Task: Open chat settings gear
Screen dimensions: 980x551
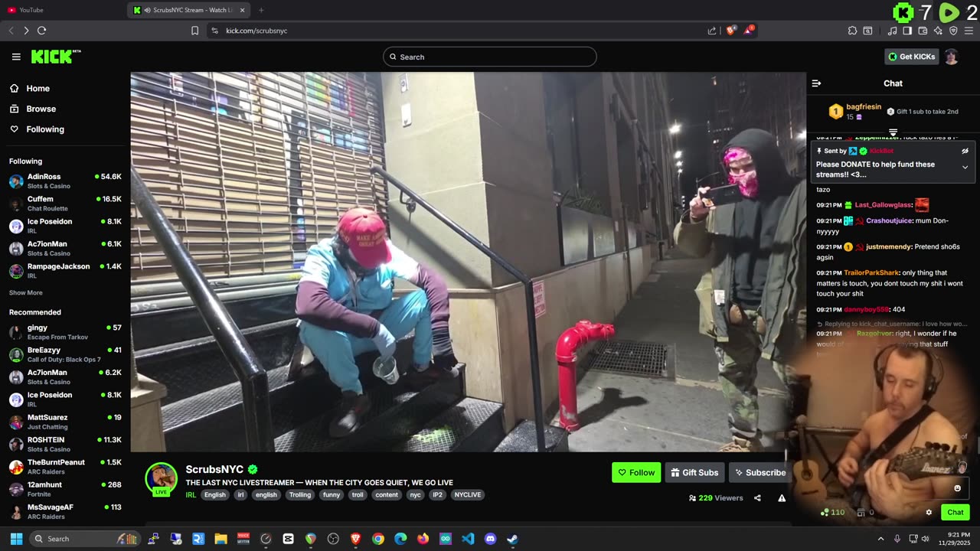Action: [x=929, y=513]
